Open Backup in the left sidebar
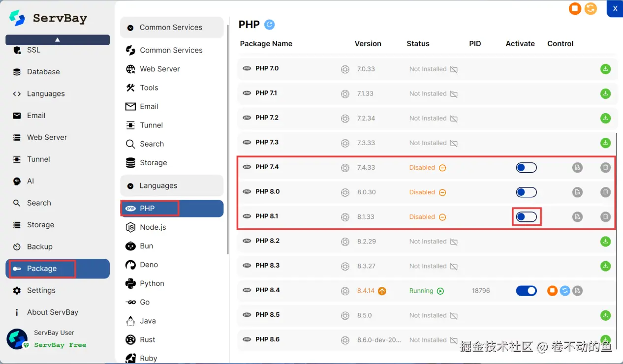The width and height of the screenshot is (623, 364). (58, 246)
